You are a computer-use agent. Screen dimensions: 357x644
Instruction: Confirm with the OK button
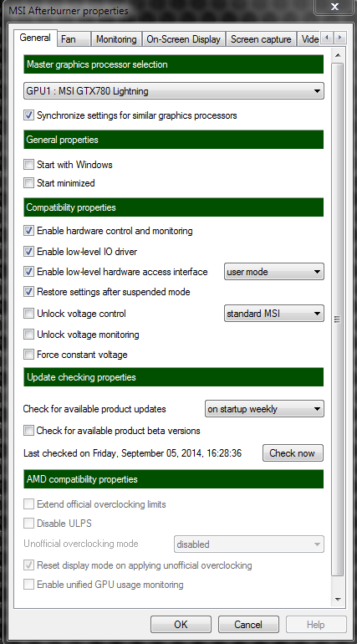(x=181, y=624)
